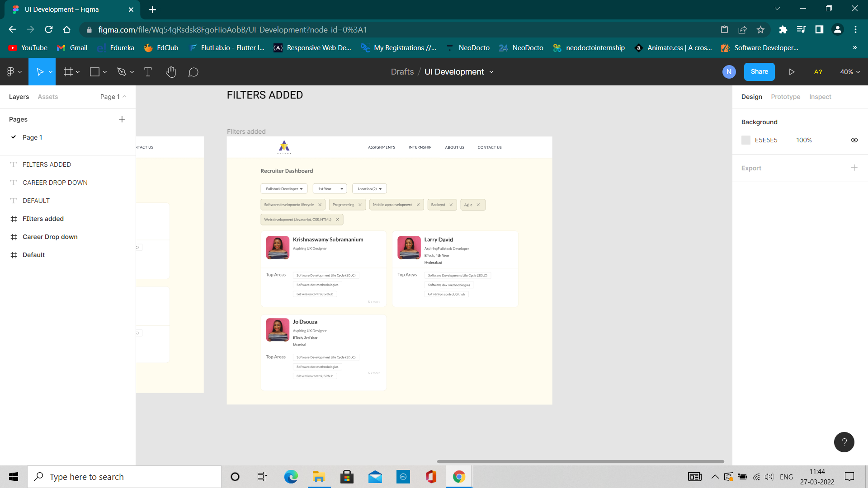Select the Frame tool
This screenshot has width=868, height=488.
(68, 71)
